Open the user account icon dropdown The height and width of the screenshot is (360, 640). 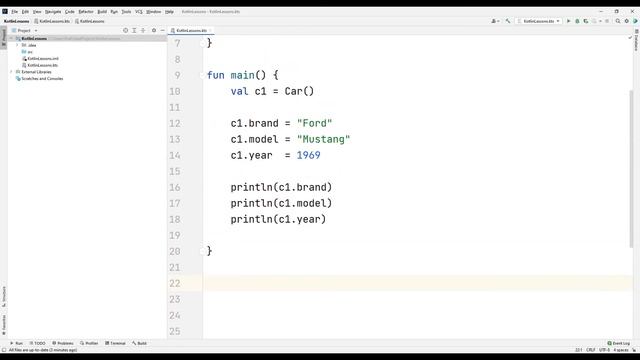(495, 21)
